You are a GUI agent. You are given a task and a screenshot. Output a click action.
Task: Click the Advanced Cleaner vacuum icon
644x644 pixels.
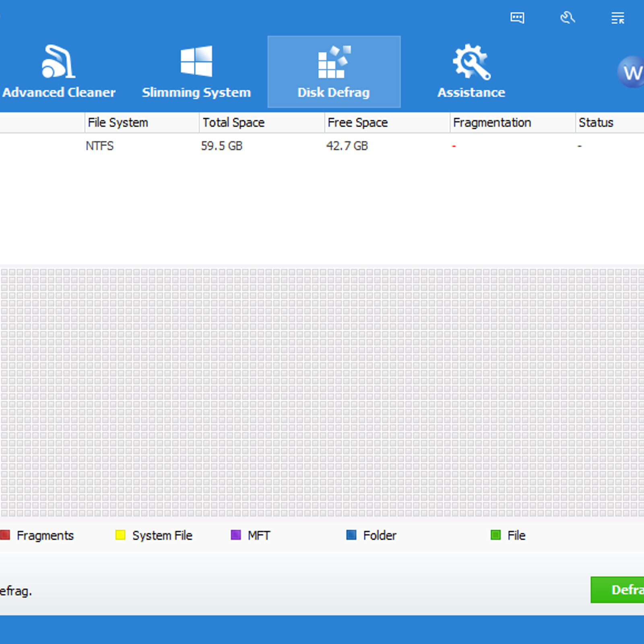[58, 61]
